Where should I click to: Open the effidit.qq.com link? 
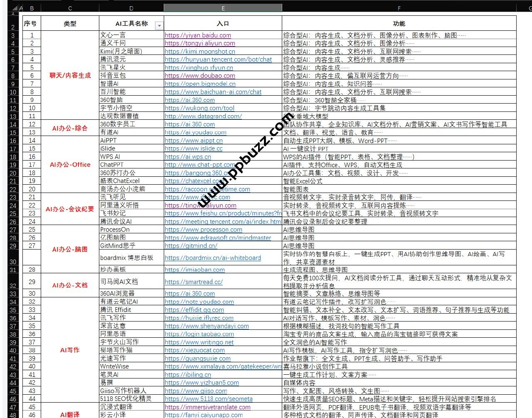coord(195,310)
